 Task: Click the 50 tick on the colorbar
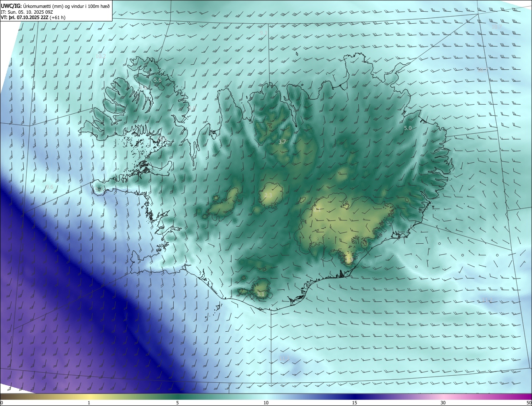click(529, 403)
